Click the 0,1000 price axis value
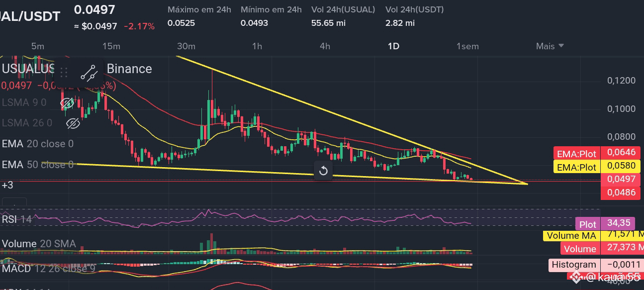Viewport: 644px width, 290px height. point(621,109)
